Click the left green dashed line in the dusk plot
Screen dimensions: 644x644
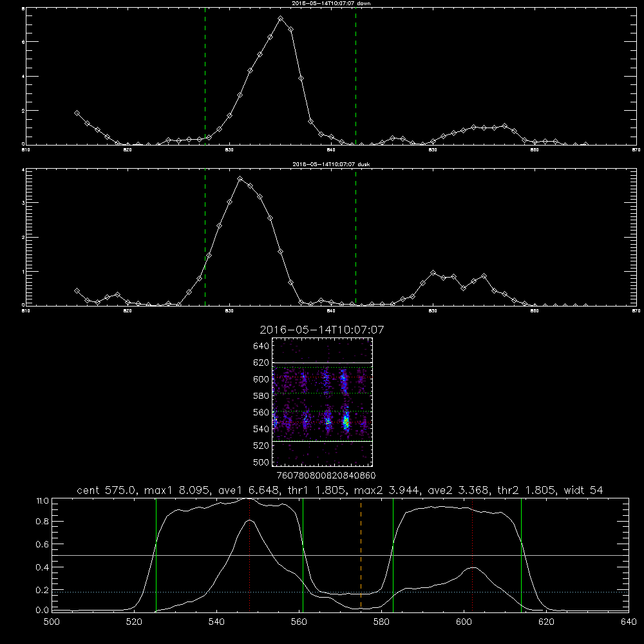(x=205, y=238)
